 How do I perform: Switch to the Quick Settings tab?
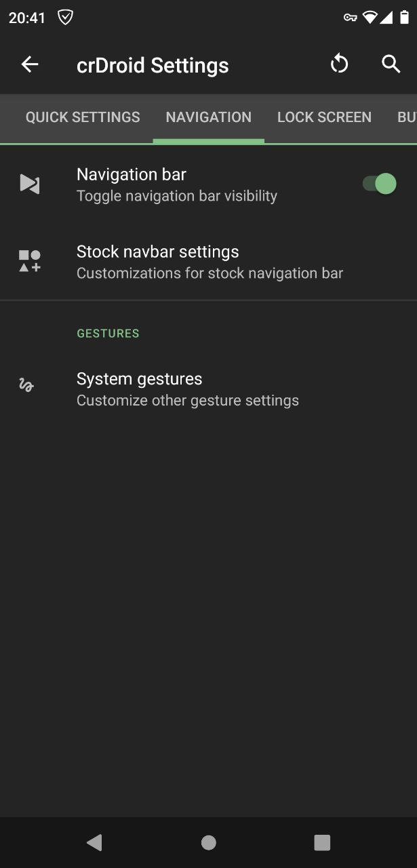pyautogui.click(x=83, y=117)
